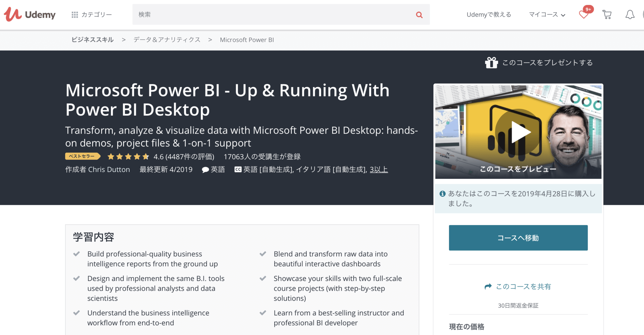Open the notifications bell icon
The width and height of the screenshot is (644, 335).
click(x=630, y=14)
